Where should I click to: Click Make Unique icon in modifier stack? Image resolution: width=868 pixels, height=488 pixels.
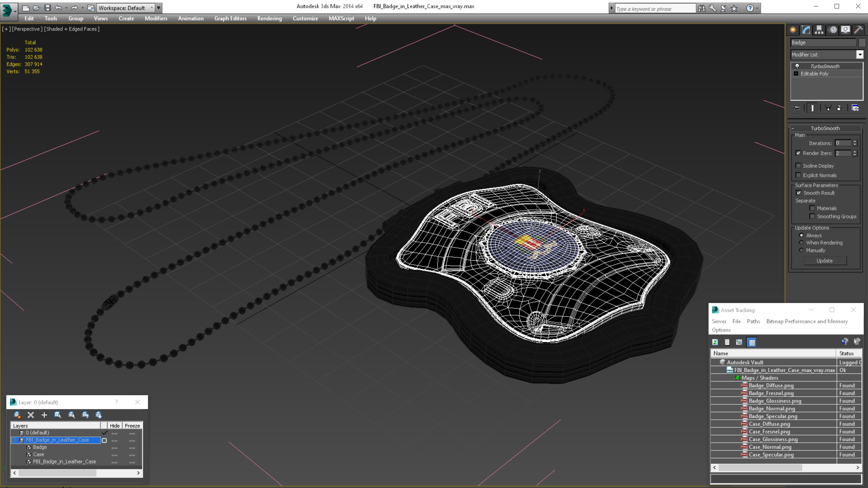[x=828, y=108]
